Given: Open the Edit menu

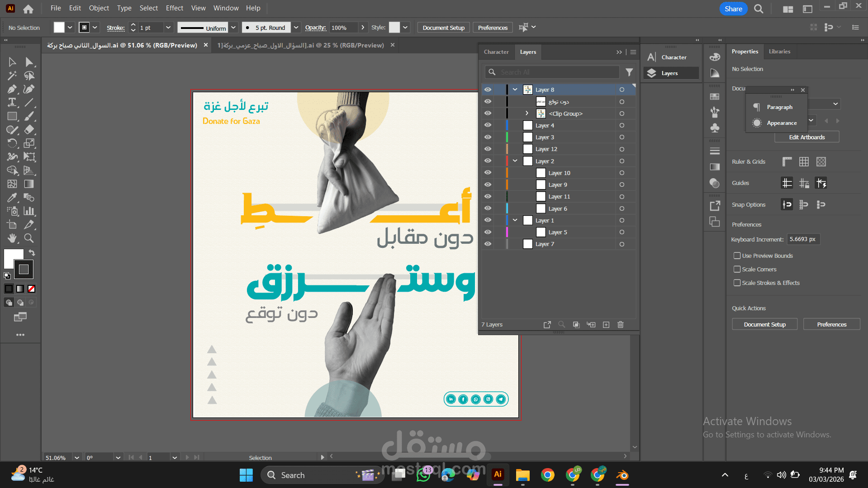Looking at the screenshot, I should pyautogui.click(x=75, y=8).
